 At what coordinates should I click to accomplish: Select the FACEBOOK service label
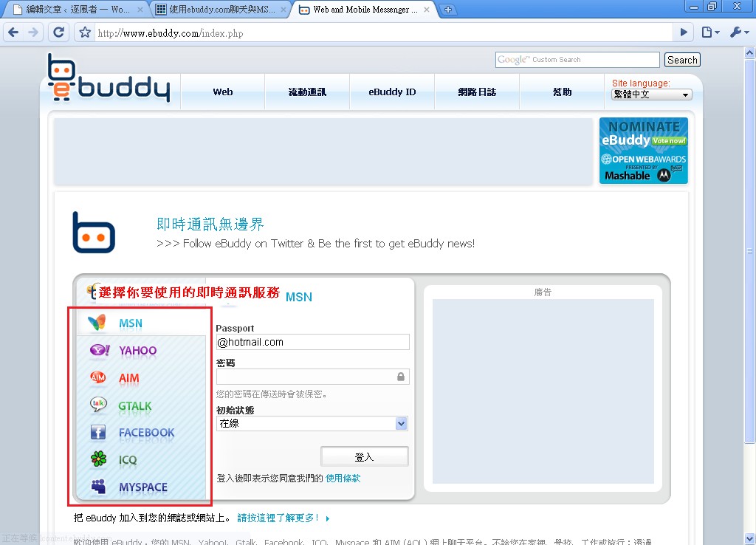click(147, 433)
